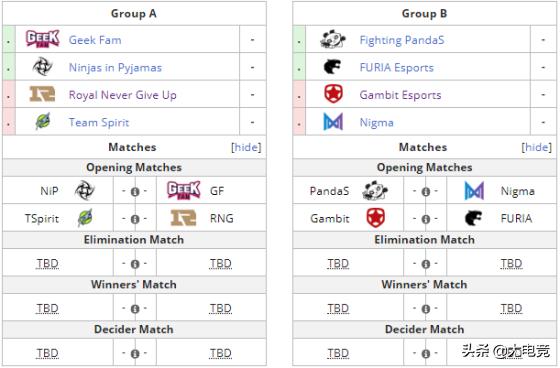Click the Gambit Esports red star logo in standings
This screenshot has width=560, height=368.
click(x=333, y=94)
